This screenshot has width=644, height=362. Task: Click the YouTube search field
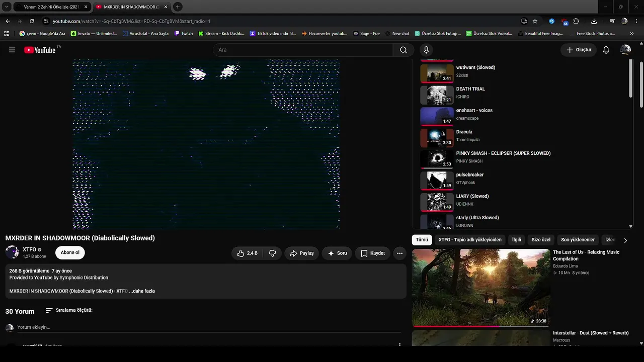coord(303,50)
